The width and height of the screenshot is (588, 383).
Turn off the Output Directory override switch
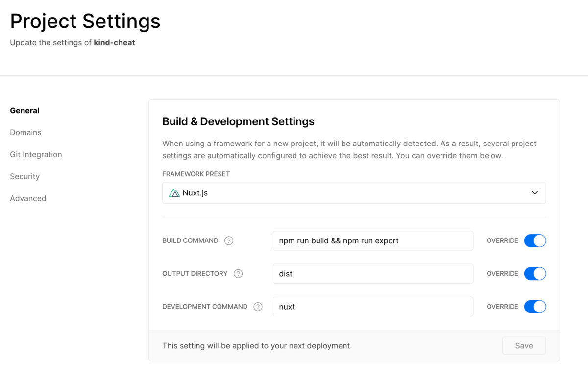pos(535,274)
